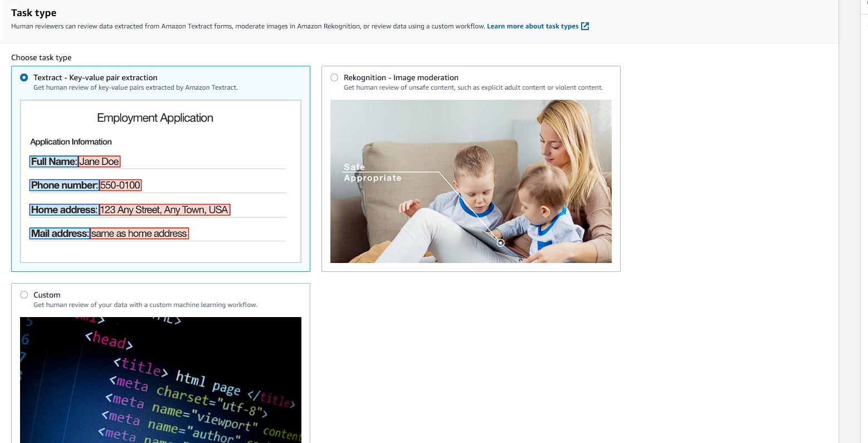Open external link icon beside Learn more
Screen dimensions: 868x443
pos(585,26)
